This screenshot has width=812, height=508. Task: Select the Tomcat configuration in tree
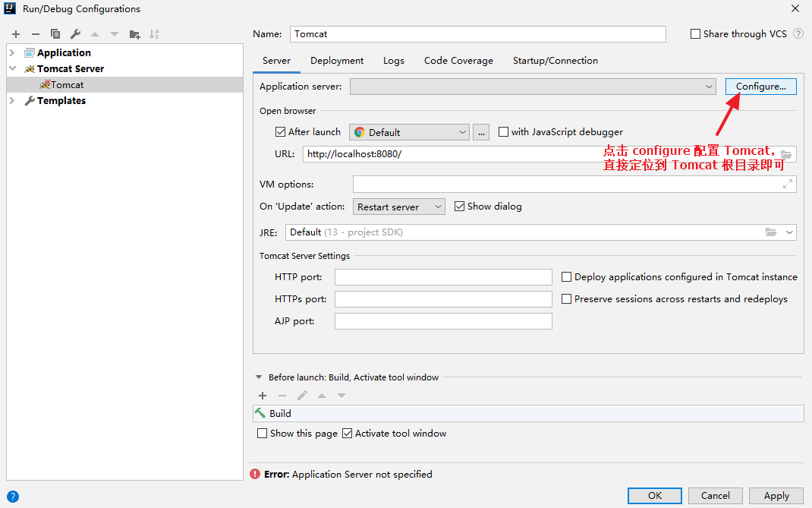pyautogui.click(x=67, y=85)
